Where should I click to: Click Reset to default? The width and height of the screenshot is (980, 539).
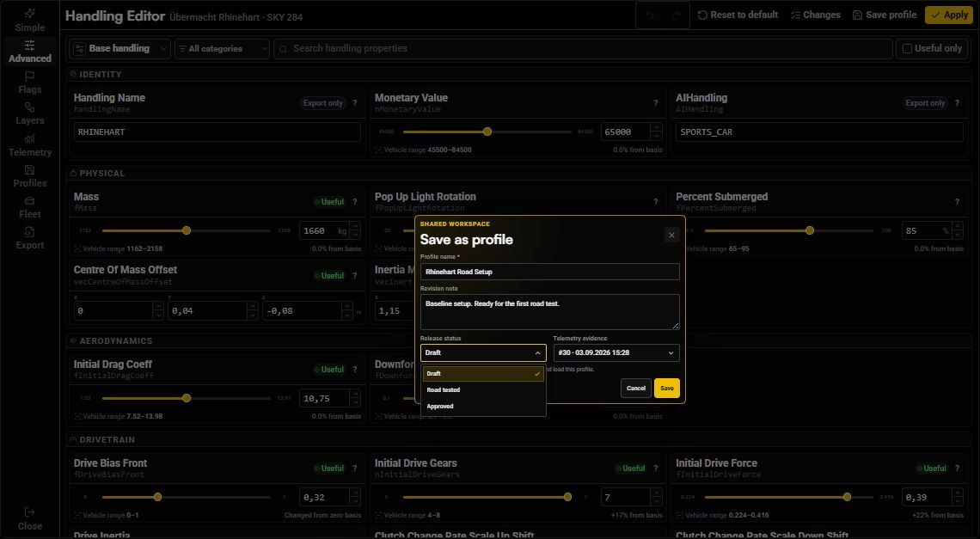(738, 15)
